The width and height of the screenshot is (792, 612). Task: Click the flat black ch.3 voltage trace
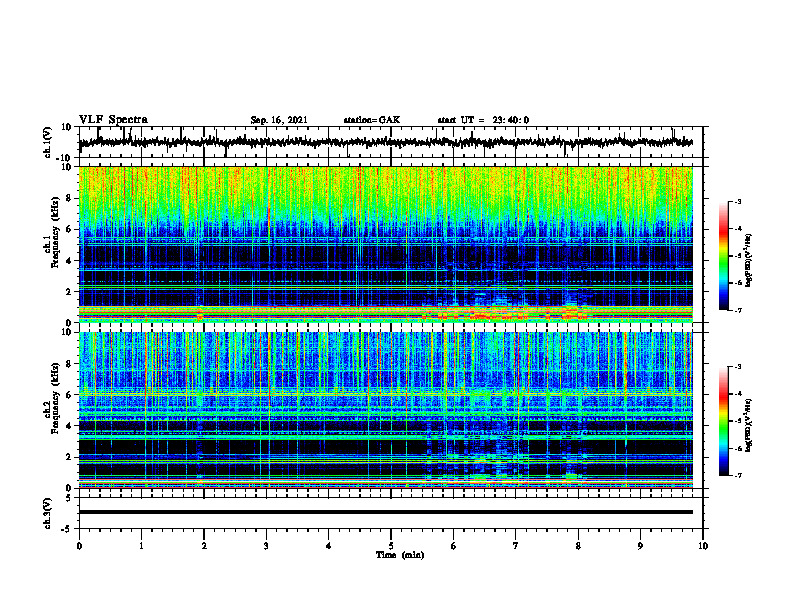(x=385, y=512)
